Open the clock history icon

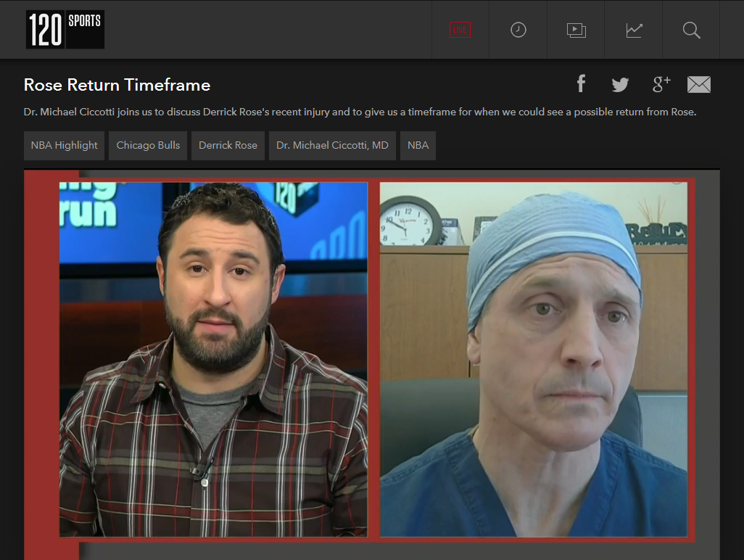[518, 30]
